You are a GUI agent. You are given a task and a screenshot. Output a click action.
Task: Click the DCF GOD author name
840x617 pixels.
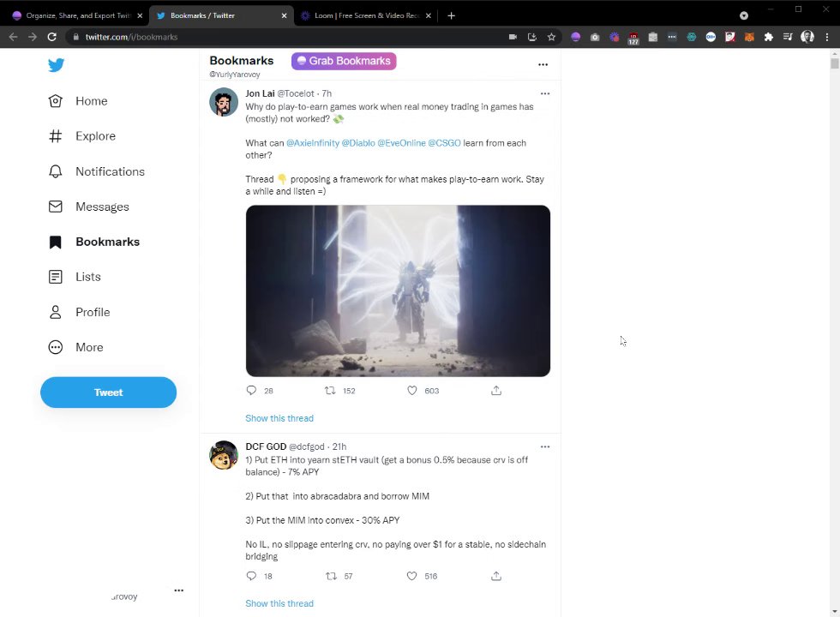[x=266, y=446]
